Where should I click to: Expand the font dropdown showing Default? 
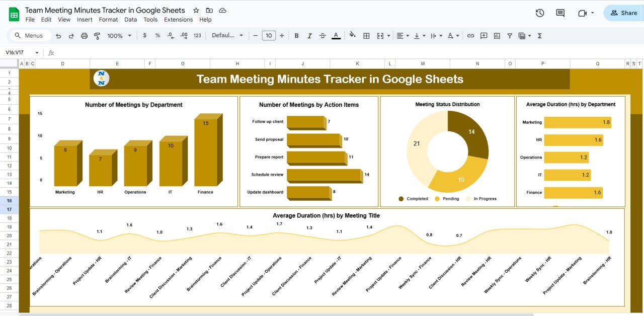[227, 35]
